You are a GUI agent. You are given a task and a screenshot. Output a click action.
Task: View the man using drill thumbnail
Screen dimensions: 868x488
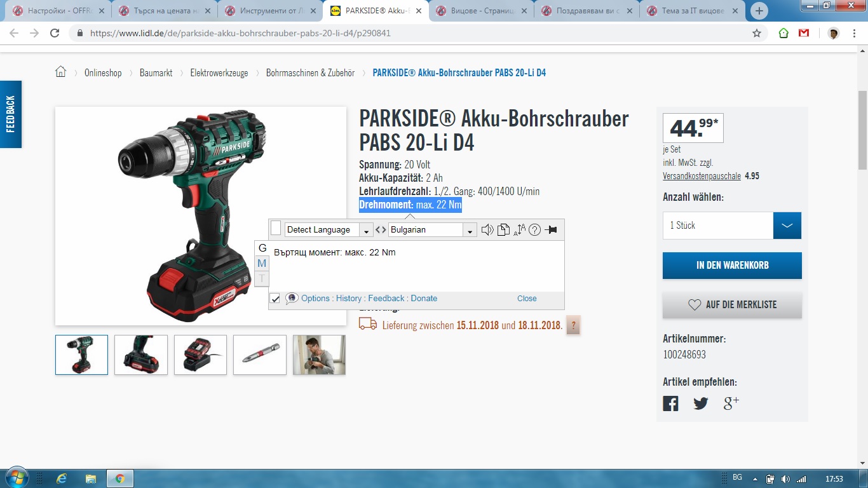[319, 355]
